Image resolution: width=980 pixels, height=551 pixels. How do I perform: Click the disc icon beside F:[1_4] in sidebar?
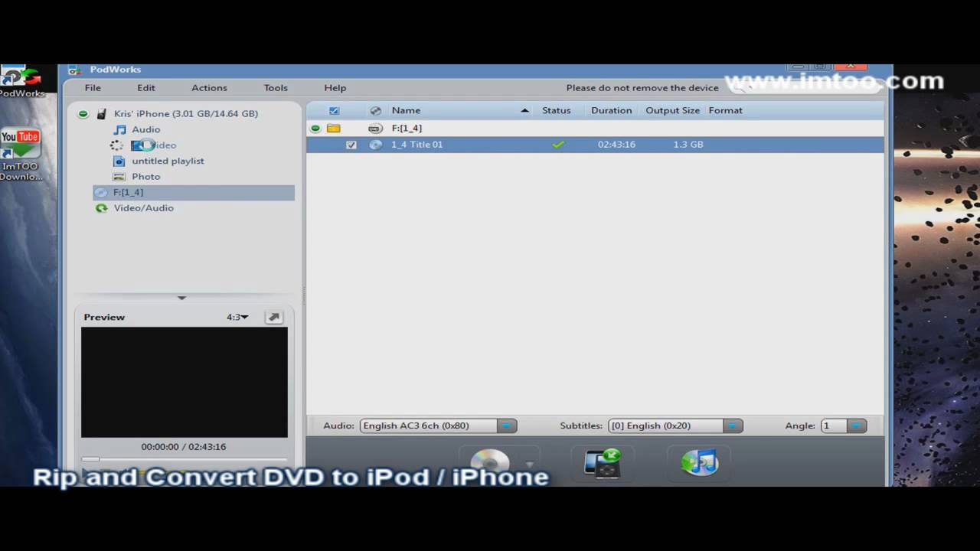(101, 192)
